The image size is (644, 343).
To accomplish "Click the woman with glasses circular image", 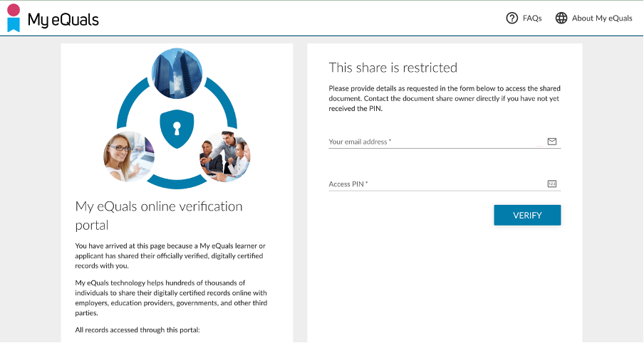I will tap(128, 157).
